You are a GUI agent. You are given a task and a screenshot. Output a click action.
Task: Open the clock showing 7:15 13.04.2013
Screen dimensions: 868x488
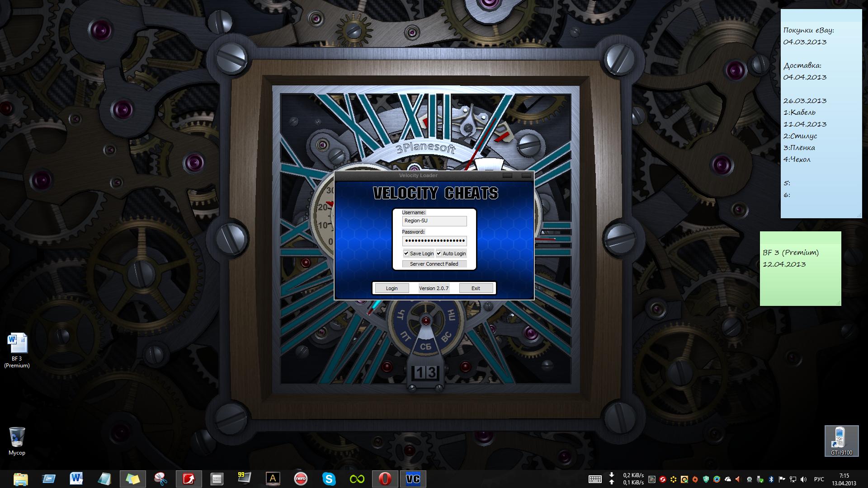click(844, 479)
